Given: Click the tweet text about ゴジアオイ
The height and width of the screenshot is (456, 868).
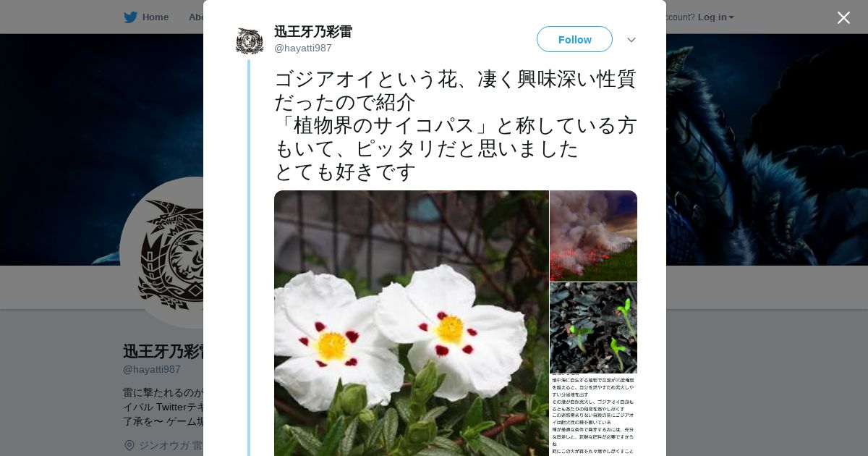Looking at the screenshot, I should [455, 125].
